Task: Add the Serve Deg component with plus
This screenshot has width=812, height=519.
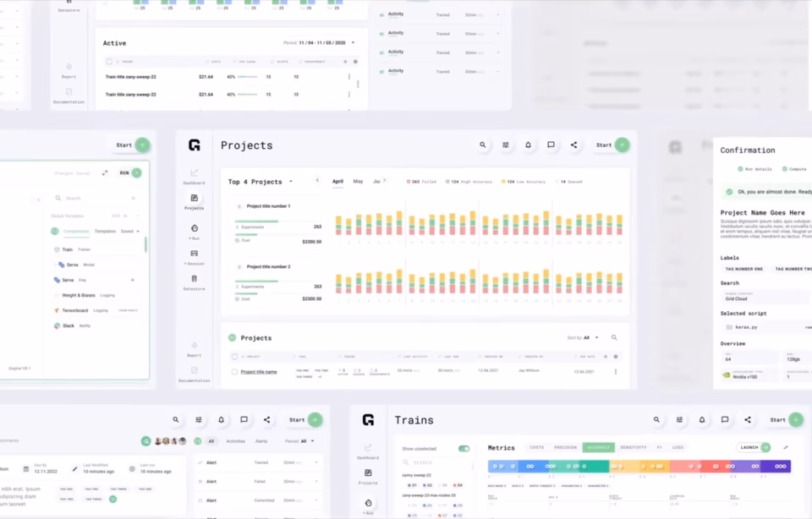Action: pos(133,280)
